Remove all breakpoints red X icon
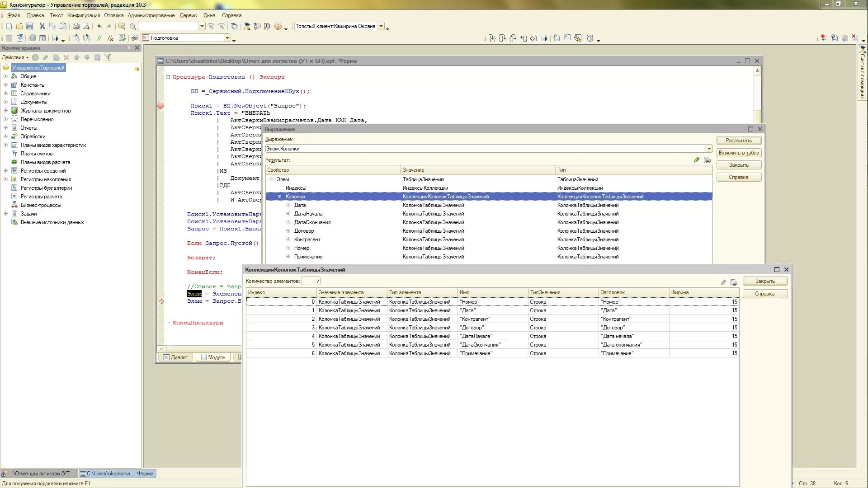Screen dimensions: 868x488 coord(854,38)
